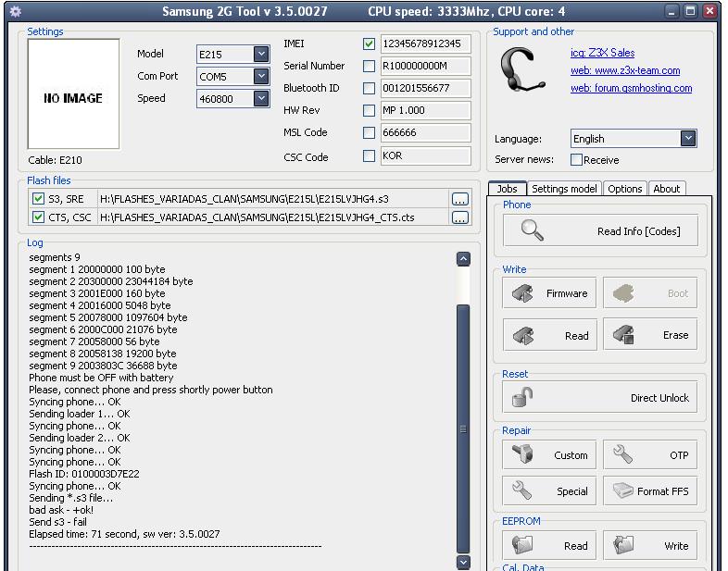728x571 pixels.
Task: Click the NO IMAGE phone thumbnail
Action: pyautogui.click(x=73, y=93)
